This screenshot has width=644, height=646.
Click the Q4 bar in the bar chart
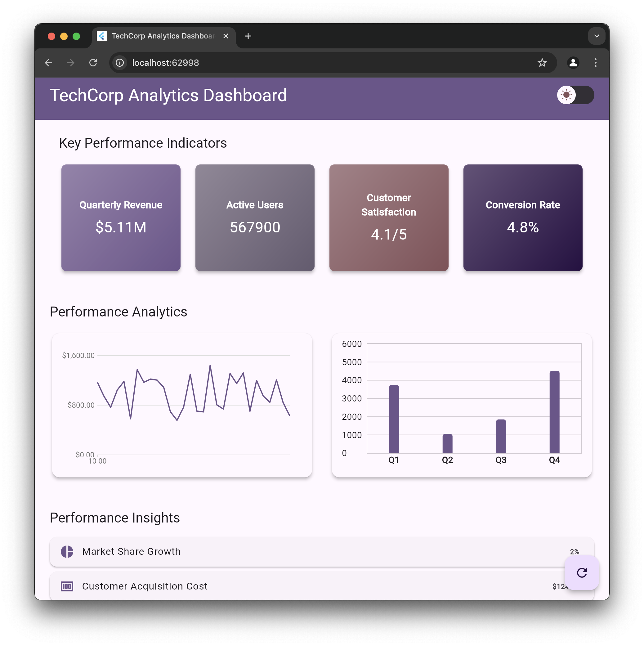coord(554,412)
